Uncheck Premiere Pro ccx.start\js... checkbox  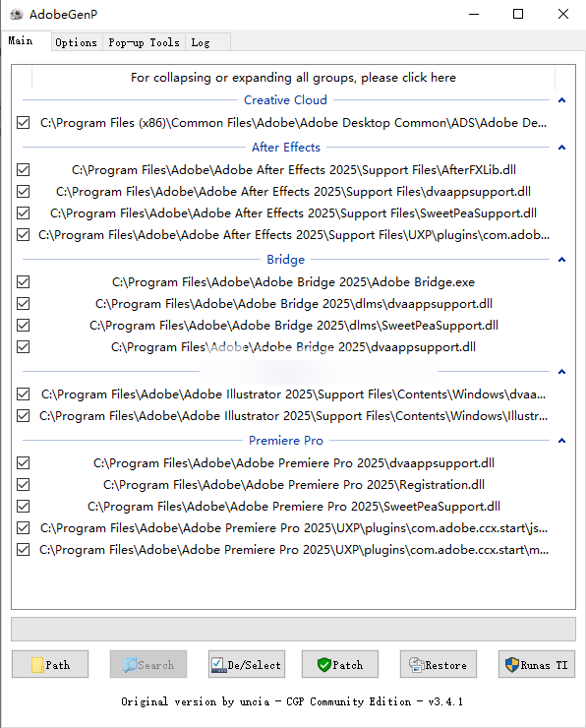(24, 528)
